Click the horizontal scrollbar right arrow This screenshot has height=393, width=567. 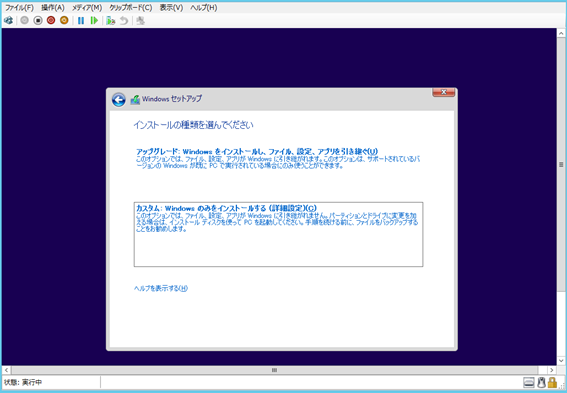click(x=551, y=370)
